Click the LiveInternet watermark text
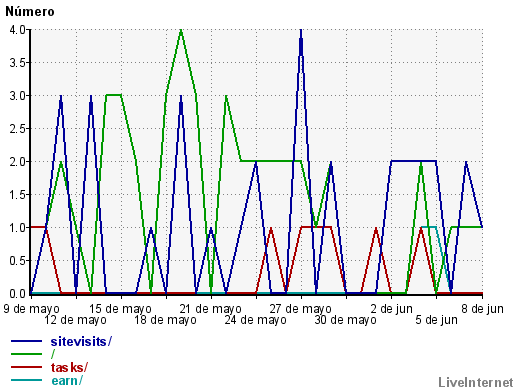The height and width of the screenshot is (392, 520). point(476,382)
